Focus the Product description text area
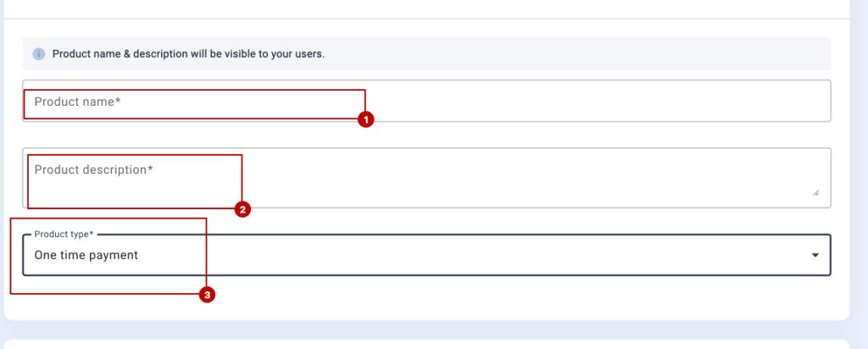 point(426,178)
